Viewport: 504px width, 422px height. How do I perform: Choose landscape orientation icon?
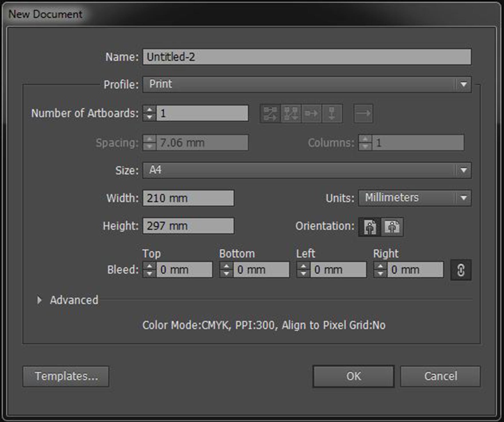click(392, 227)
